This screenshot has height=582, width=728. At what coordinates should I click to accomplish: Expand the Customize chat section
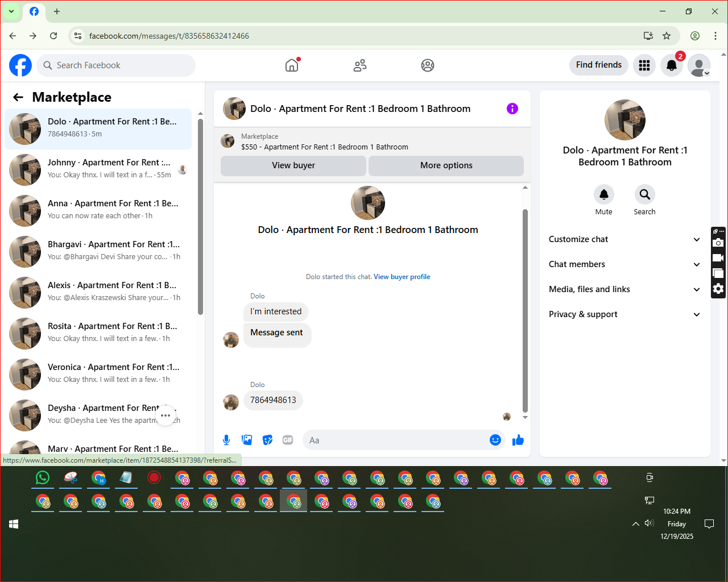(624, 239)
